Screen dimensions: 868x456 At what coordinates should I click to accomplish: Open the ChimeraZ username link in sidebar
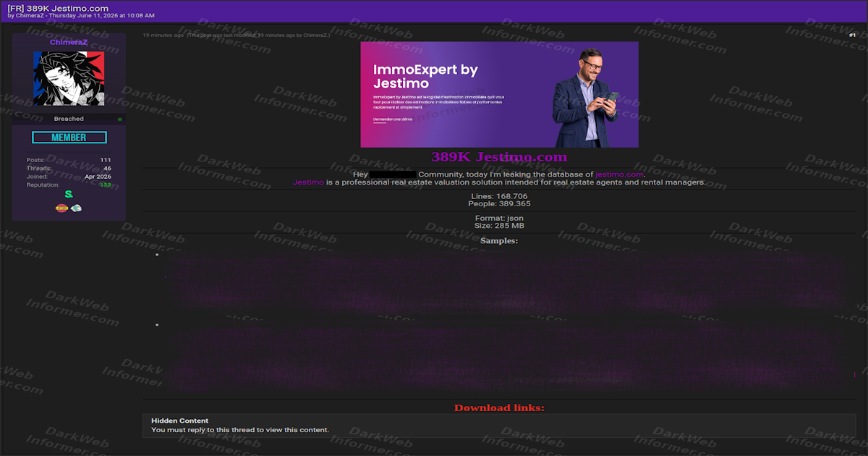[x=69, y=43]
